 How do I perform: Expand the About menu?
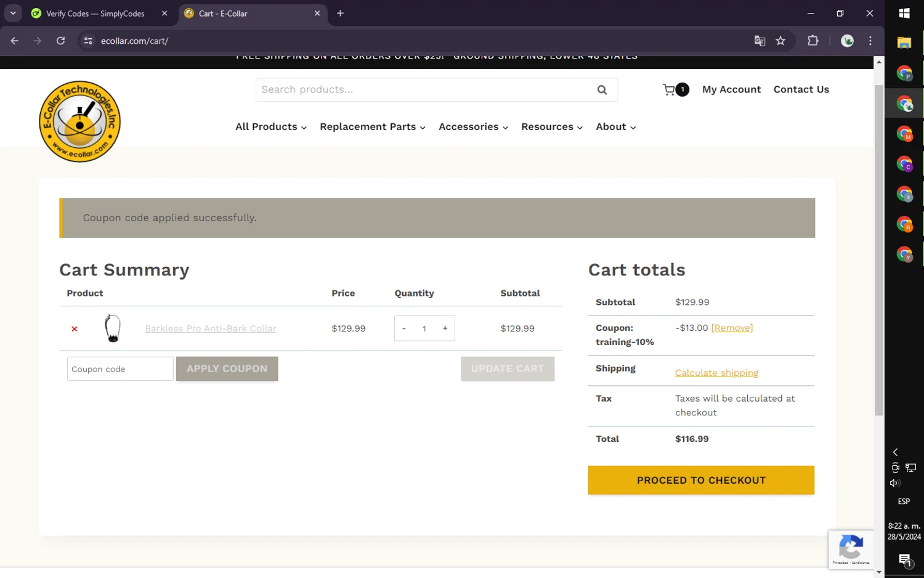click(615, 126)
